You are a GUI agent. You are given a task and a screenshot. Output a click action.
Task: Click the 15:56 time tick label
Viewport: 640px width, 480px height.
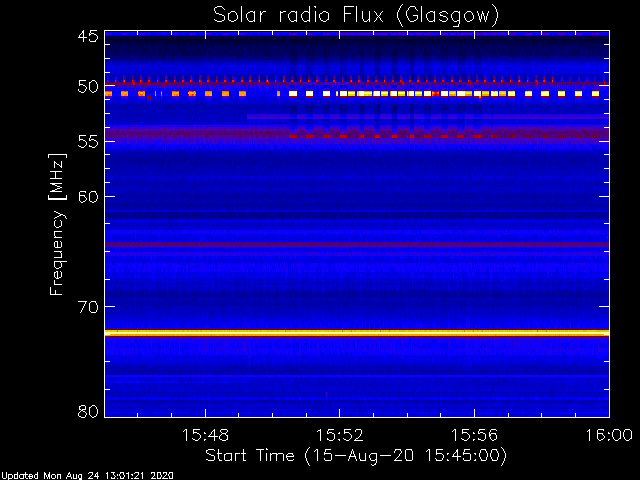(x=474, y=435)
